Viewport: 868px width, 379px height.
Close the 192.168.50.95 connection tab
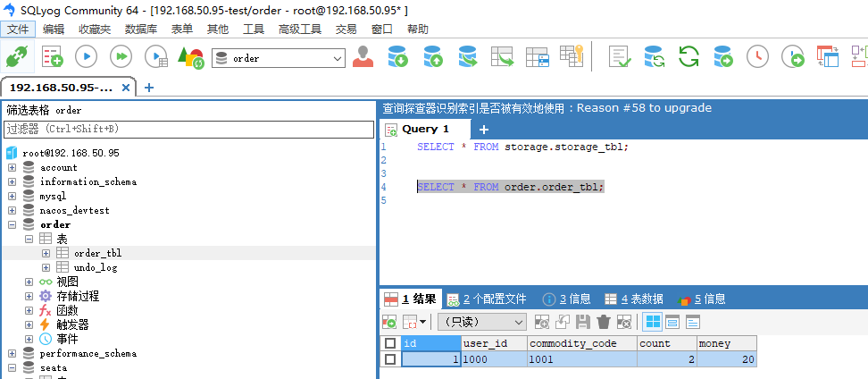[x=126, y=88]
